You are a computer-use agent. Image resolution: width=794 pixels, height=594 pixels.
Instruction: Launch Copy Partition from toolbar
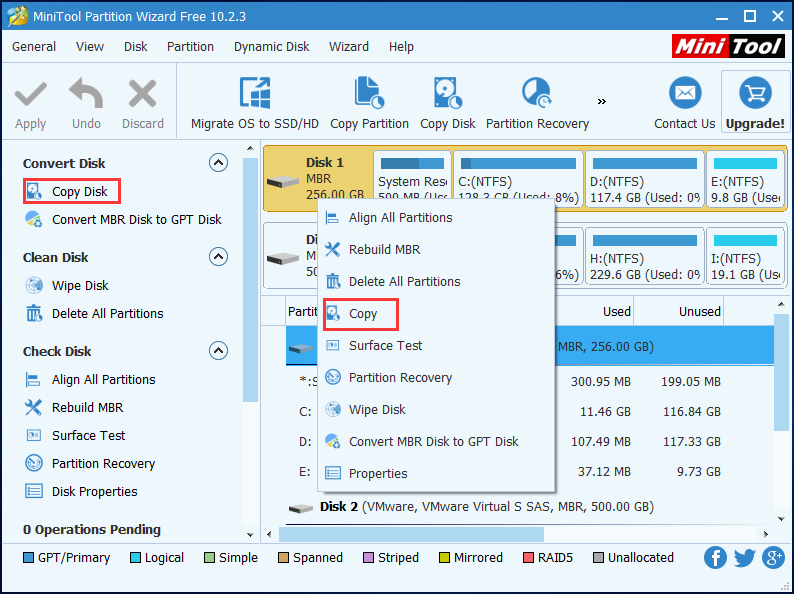click(369, 104)
